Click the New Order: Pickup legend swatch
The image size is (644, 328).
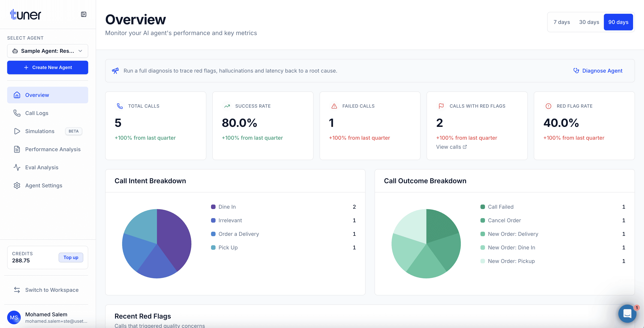pyautogui.click(x=483, y=261)
